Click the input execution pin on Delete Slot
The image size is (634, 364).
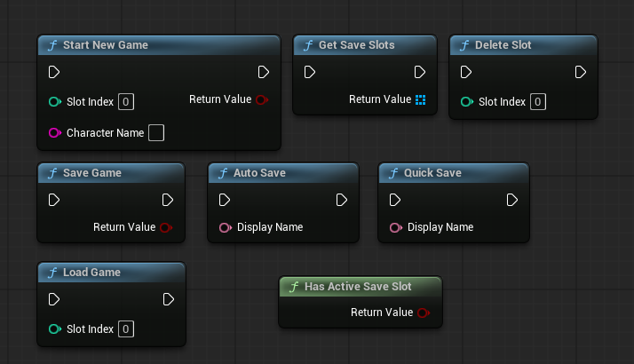(x=466, y=73)
